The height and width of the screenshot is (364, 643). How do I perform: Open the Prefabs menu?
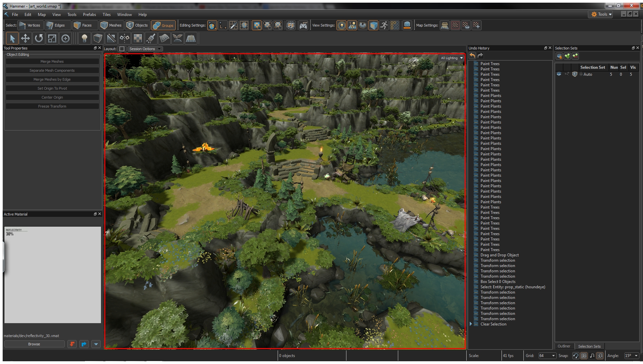pyautogui.click(x=89, y=15)
